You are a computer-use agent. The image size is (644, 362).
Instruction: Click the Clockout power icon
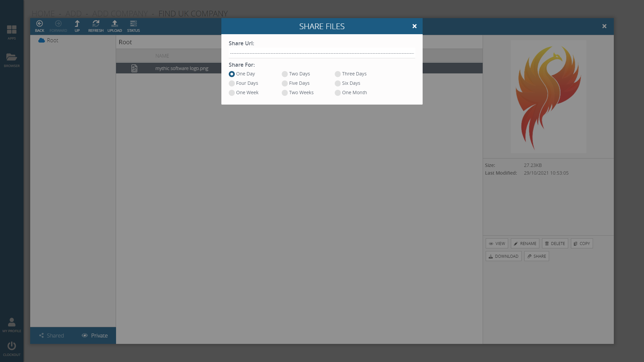(x=12, y=346)
